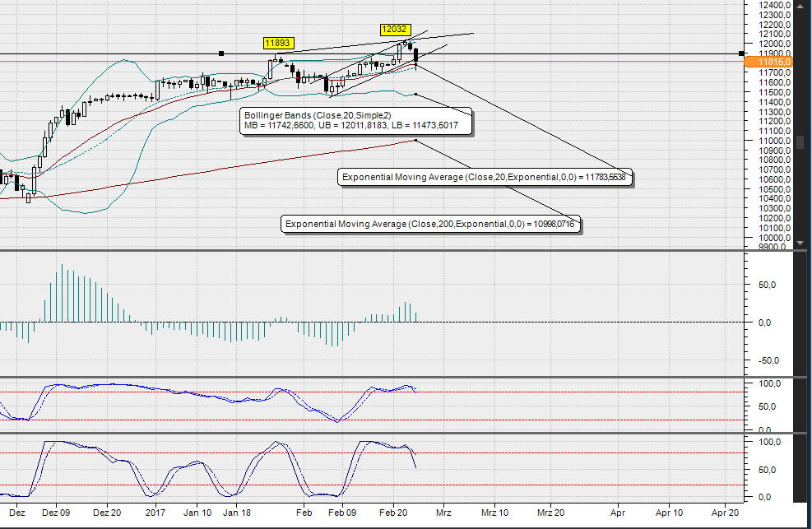Click the yellow 11893 price label
The width and height of the screenshot is (812, 529).
point(279,43)
